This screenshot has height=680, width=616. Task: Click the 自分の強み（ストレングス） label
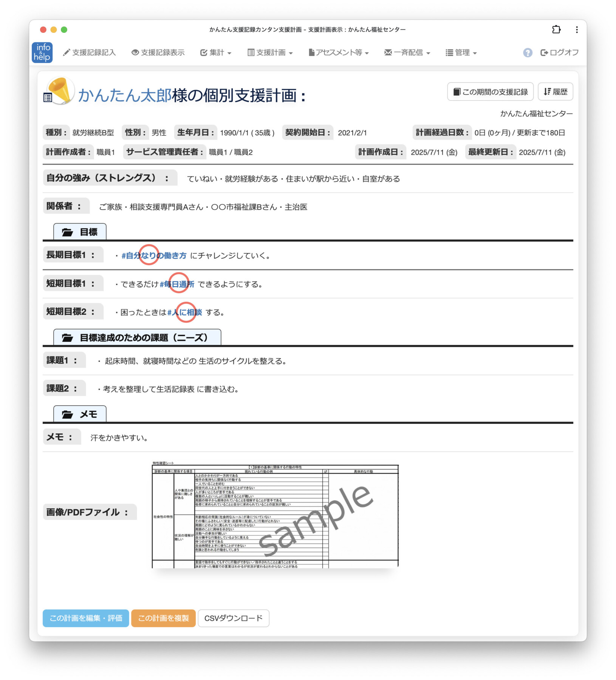(110, 178)
